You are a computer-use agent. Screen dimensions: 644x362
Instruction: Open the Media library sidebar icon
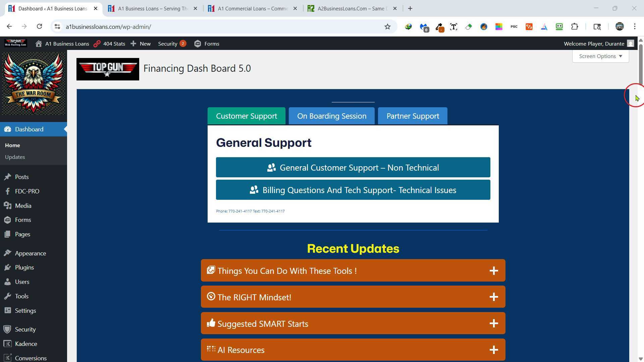(x=8, y=205)
